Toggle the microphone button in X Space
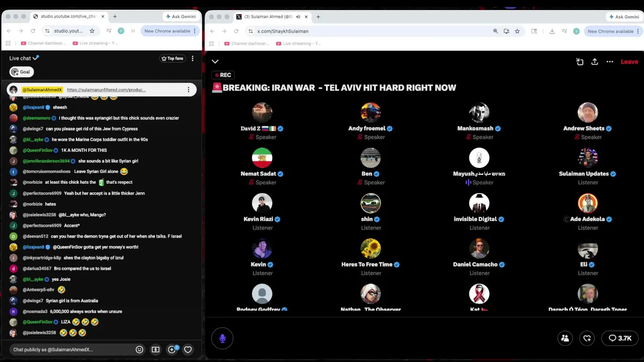This screenshot has width=644, height=362. click(222, 338)
